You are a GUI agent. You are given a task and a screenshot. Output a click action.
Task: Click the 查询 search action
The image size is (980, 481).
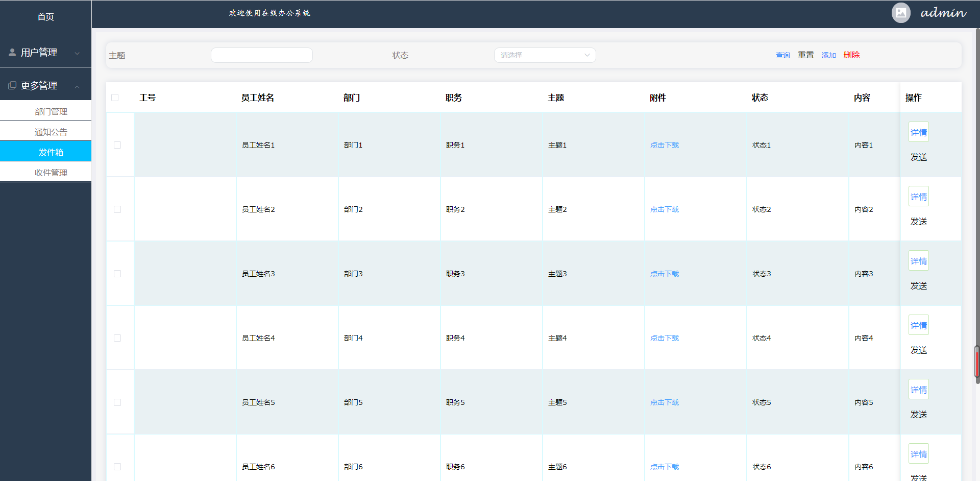point(782,55)
